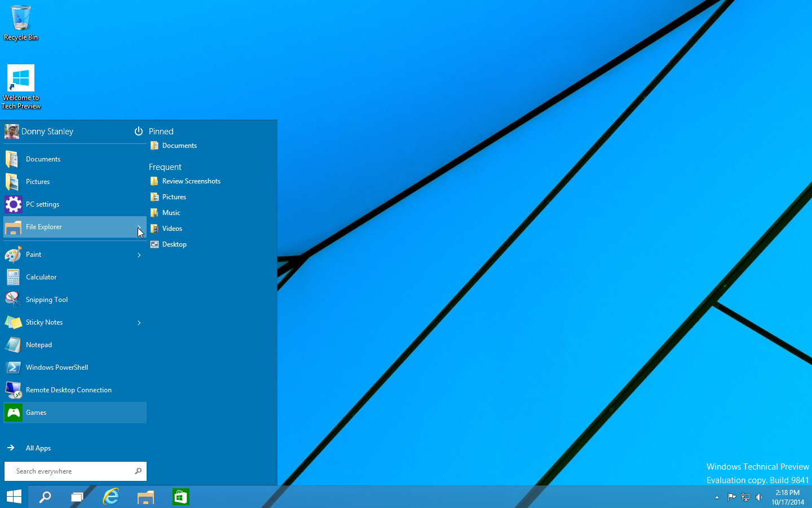This screenshot has height=508, width=812.
Task: Open the clock and date display
Action: click(788, 497)
